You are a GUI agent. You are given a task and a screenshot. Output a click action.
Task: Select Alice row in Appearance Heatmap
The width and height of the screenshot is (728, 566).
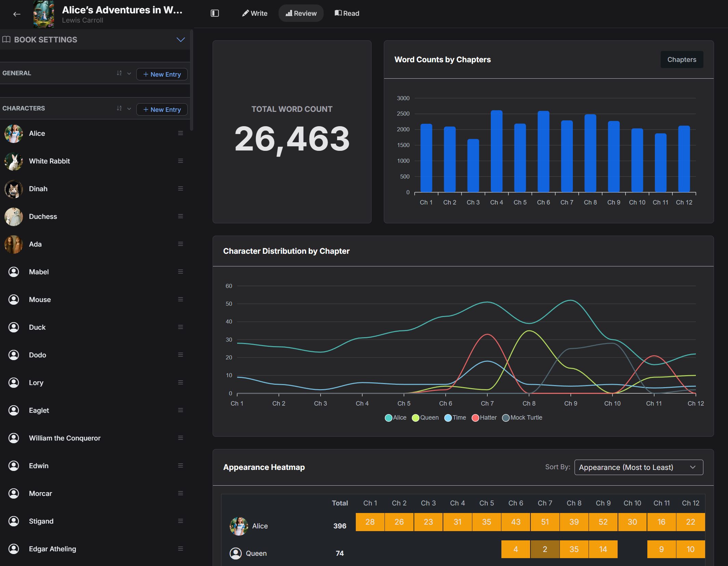(463, 526)
